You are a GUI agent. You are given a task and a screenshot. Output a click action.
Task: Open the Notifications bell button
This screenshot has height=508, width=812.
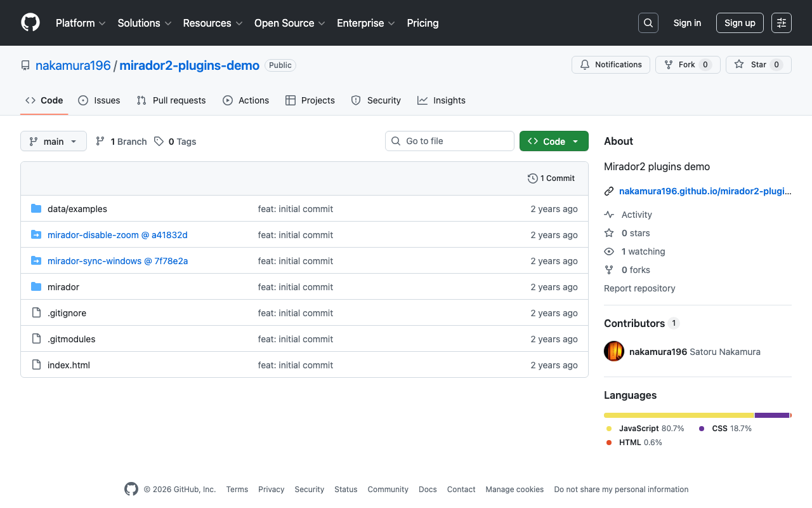[x=611, y=65]
